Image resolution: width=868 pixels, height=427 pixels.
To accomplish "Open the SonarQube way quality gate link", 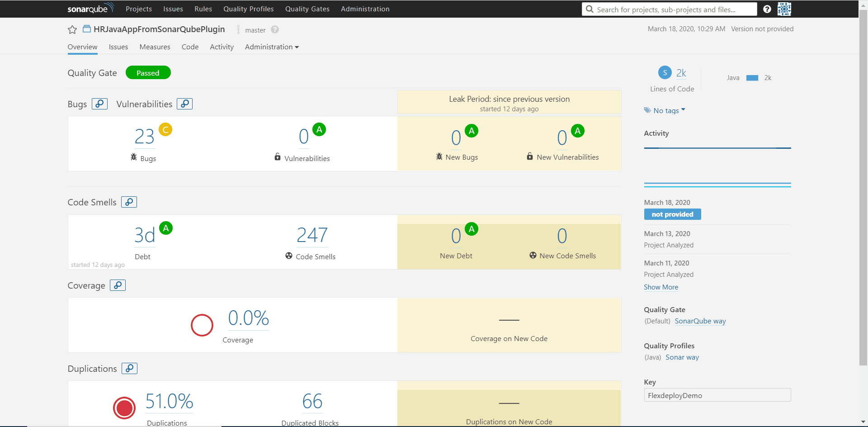I will [700, 321].
